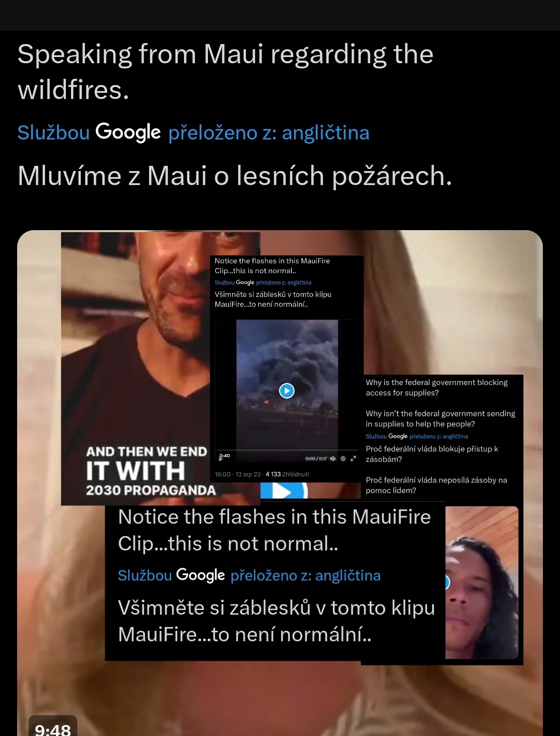The width and height of the screenshot is (560, 736).
Task: Click Google logo in federal government panel
Action: click(x=398, y=436)
